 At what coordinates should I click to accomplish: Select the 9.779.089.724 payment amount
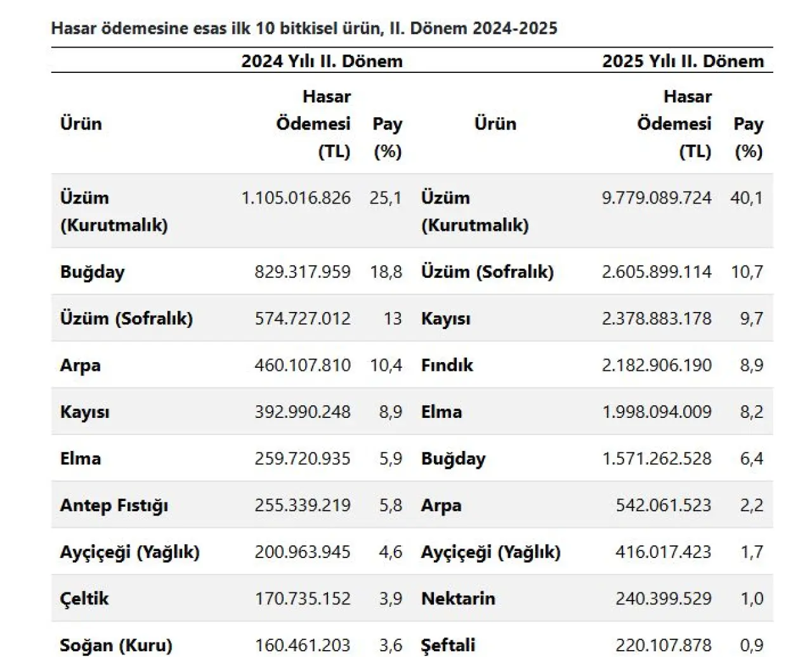(x=657, y=198)
